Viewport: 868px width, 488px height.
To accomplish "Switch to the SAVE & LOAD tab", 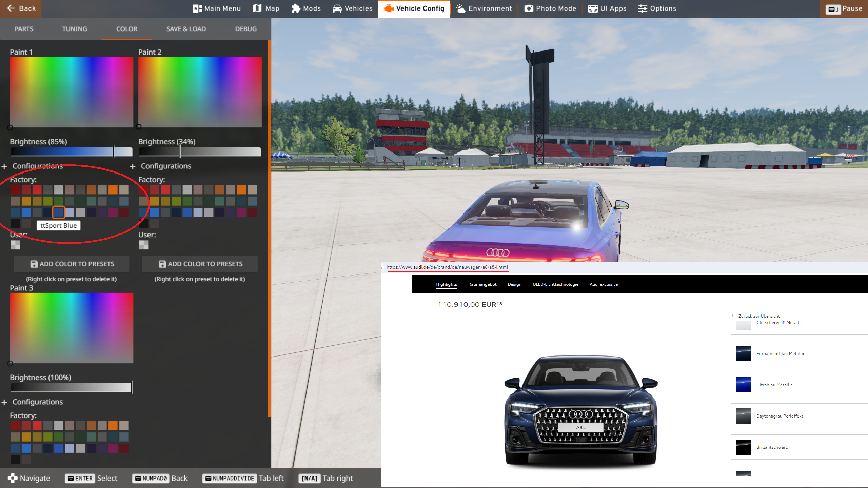I will click(x=186, y=29).
